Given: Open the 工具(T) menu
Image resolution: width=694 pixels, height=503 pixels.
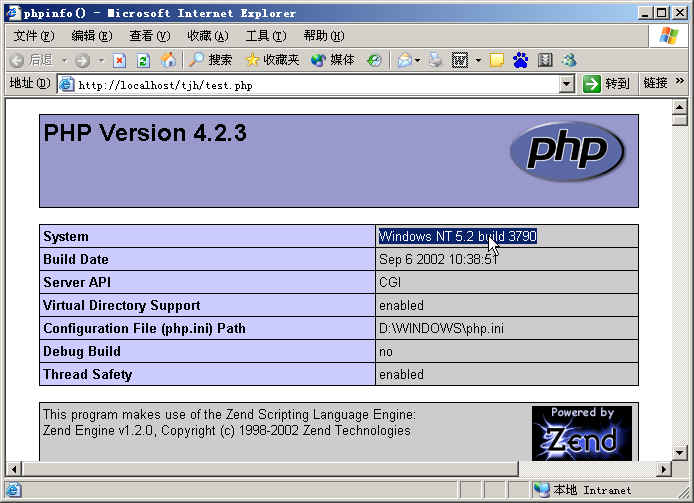Looking at the screenshot, I should point(265,36).
